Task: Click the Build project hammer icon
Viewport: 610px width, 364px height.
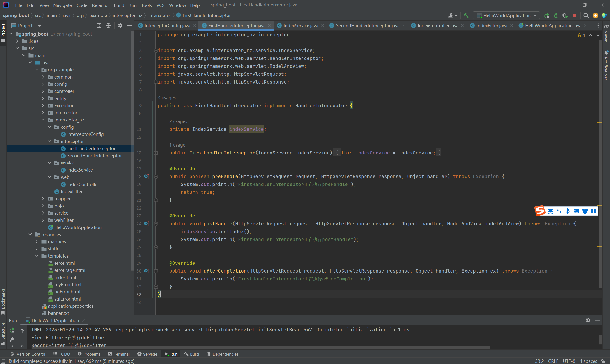Action: [x=466, y=16]
